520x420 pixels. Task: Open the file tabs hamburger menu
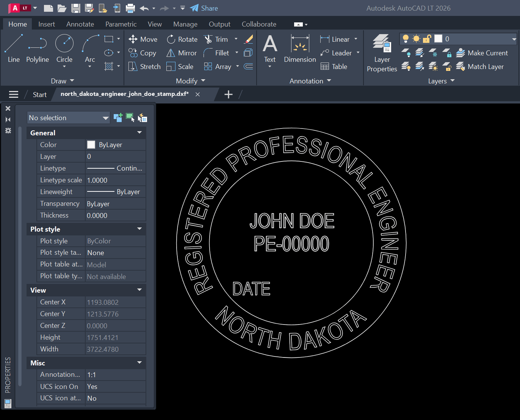click(14, 94)
